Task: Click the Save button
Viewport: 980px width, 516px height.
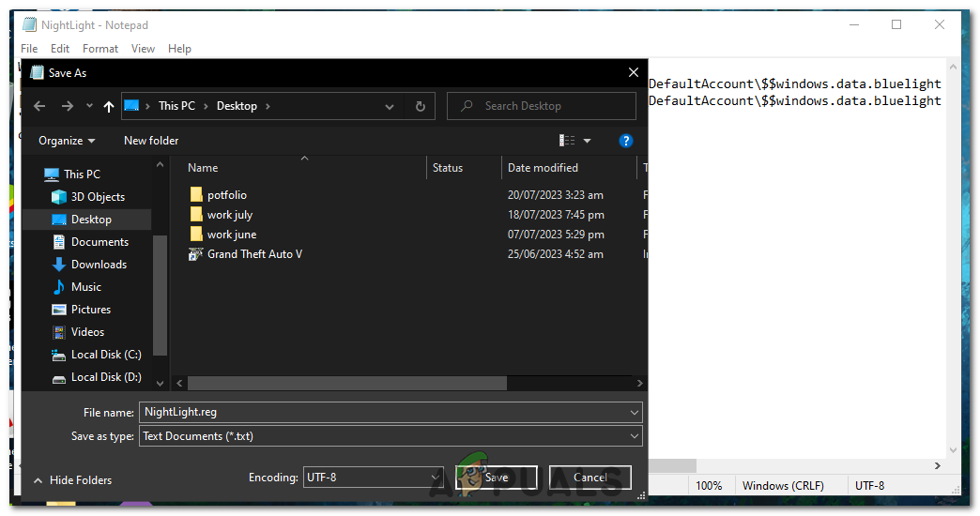Action: coord(497,478)
